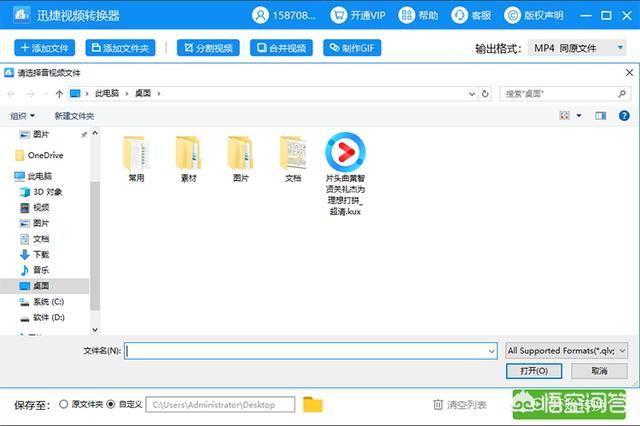This screenshot has width=640, height=426.
Task: Select 3D 对象 in the navigation pane
Action: coord(41,192)
